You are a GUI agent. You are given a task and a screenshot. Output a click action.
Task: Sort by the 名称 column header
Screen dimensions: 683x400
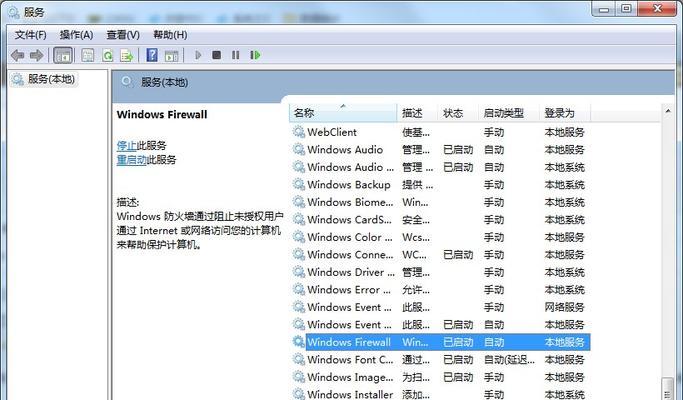tap(343, 113)
